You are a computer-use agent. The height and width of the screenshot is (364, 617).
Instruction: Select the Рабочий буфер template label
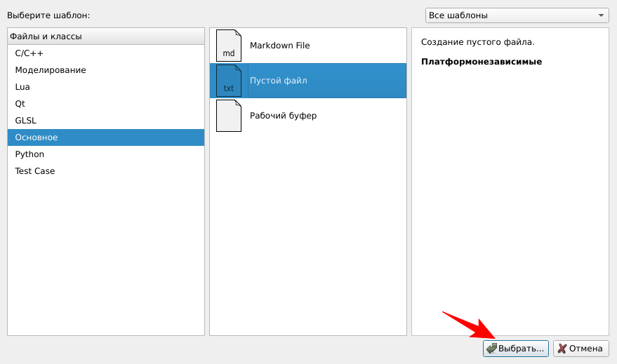point(283,116)
